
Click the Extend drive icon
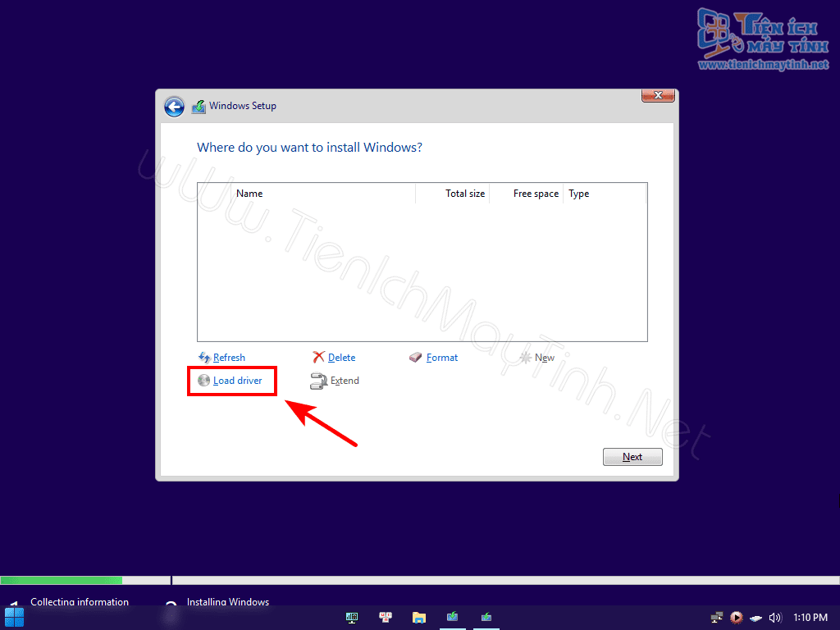319,381
